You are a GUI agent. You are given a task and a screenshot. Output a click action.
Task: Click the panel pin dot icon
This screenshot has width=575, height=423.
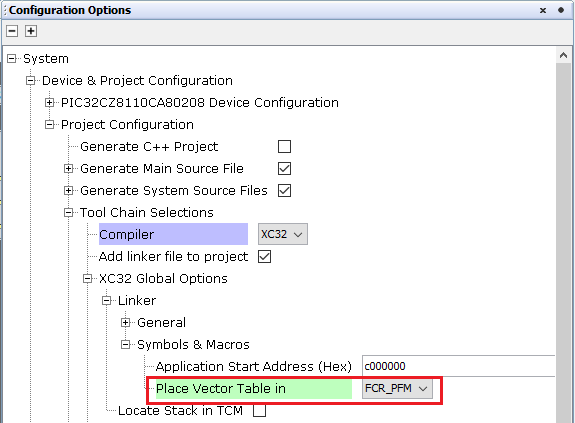[x=561, y=10]
